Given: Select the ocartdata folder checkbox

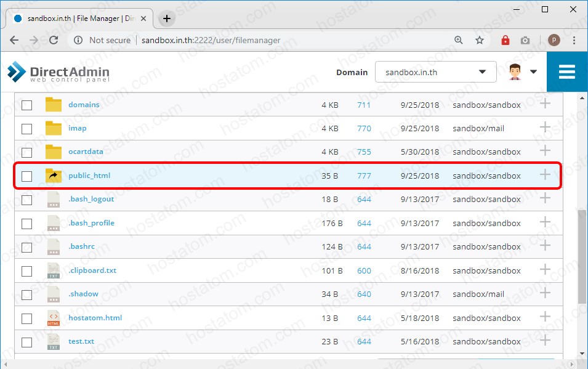Looking at the screenshot, I should pos(26,152).
